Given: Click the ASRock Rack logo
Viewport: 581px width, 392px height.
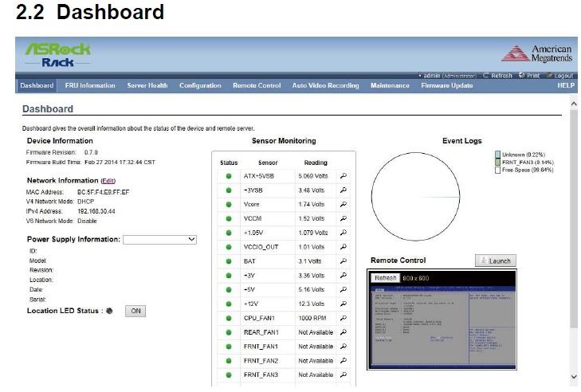Looking at the screenshot, I should (58, 55).
